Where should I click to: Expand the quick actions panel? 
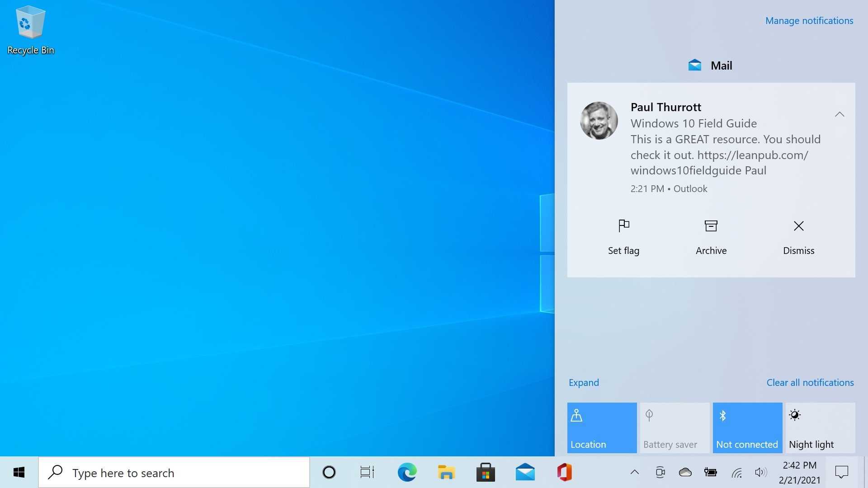pos(583,383)
